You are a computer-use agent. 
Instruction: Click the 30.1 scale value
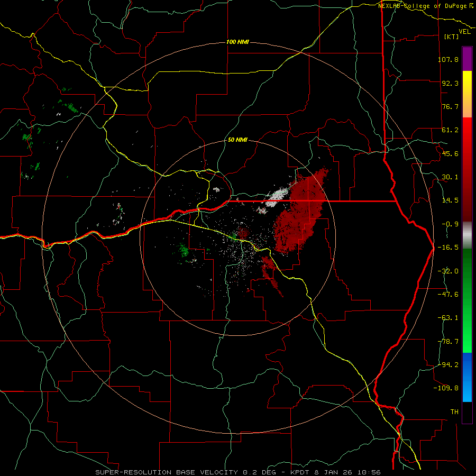[450, 177]
